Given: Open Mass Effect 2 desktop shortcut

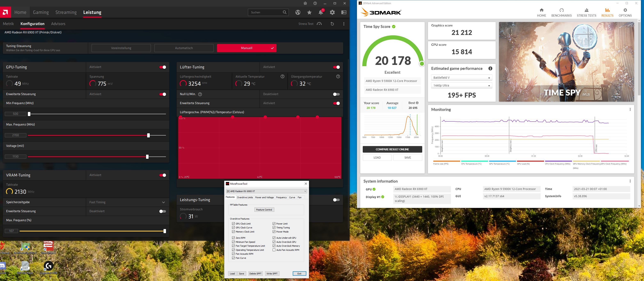Looking at the screenshot, I should (x=48, y=248).
